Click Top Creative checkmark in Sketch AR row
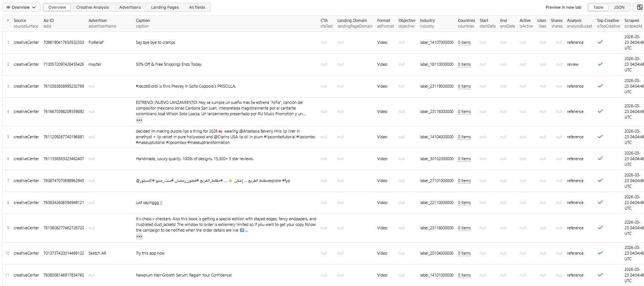The height and width of the screenshot is (286, 644). (600, 253)
